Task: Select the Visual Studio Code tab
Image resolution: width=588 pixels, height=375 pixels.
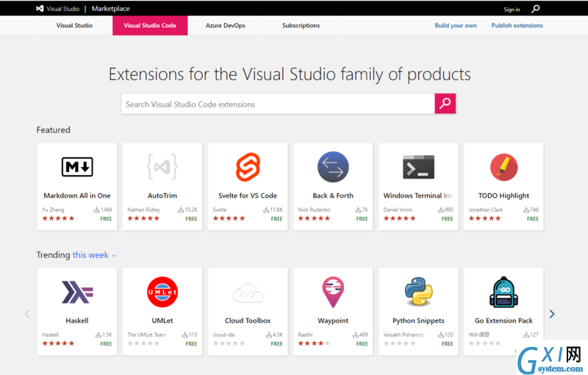Action: pyautogui.click(x=150, y=26)
